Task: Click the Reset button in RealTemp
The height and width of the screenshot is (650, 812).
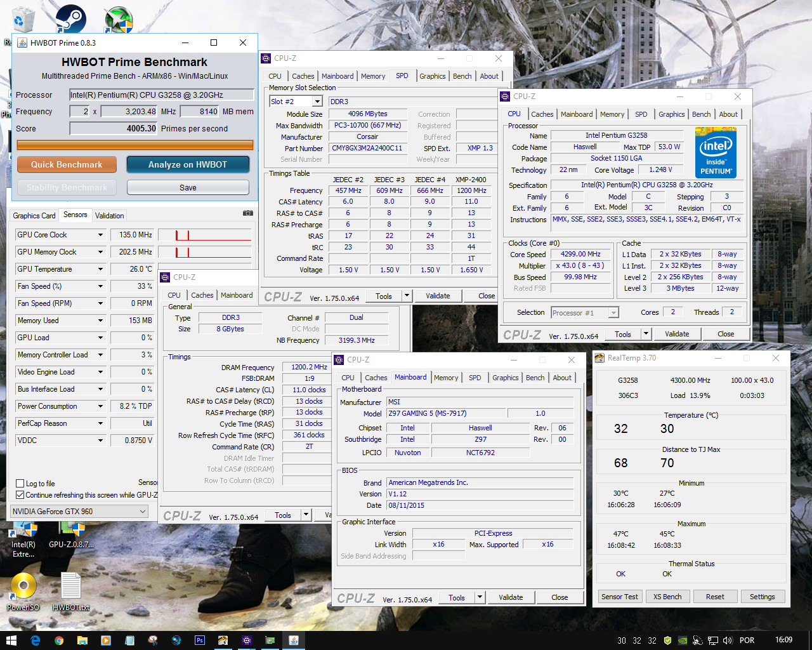Action: (x=715, y=597)
